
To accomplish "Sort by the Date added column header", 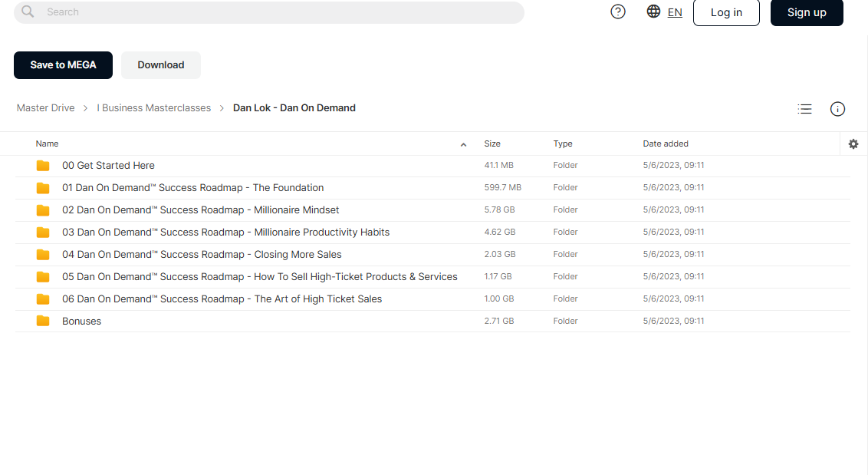I will [x=666, y=143].
